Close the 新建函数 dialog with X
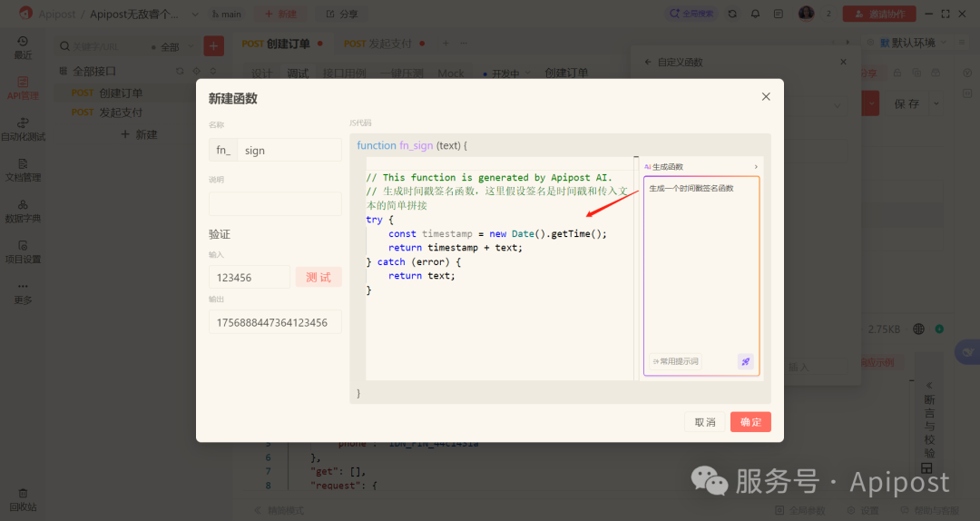 tap(766, 96)
